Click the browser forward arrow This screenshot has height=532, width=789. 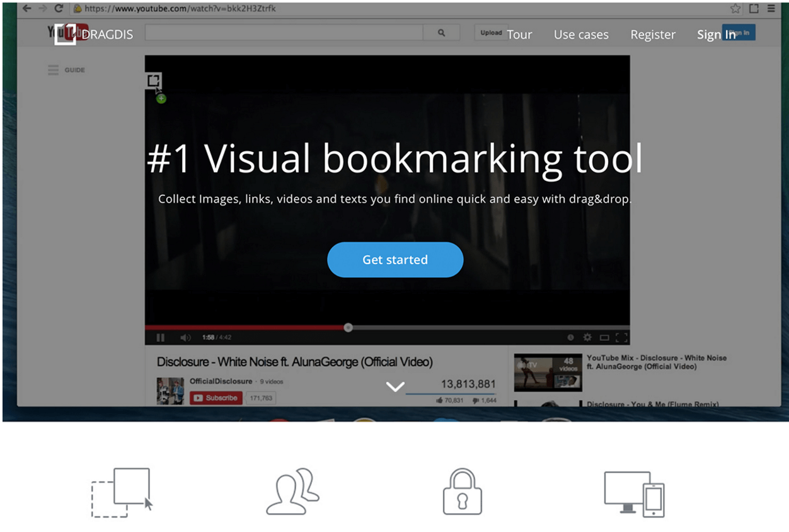pyautogui.click(x=42, y=9)
